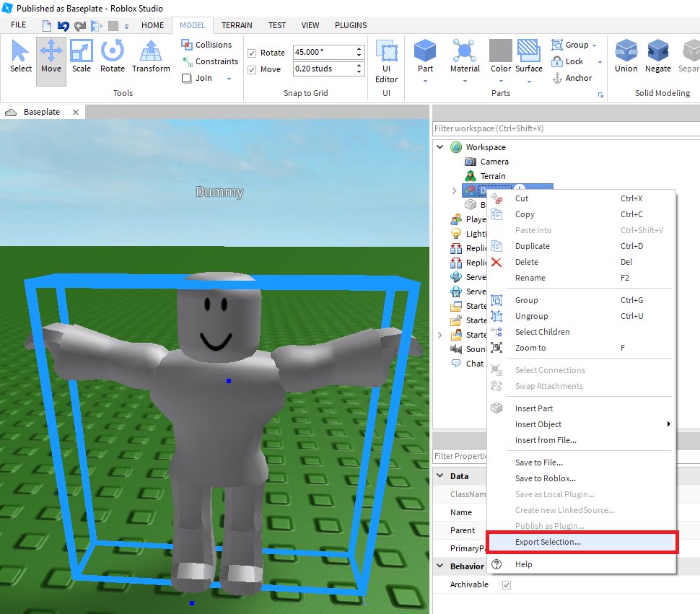This screenshot has width=700, height=614.
Task: Choose Save to Roblox from the context menu
Action: tap(582, 478)
